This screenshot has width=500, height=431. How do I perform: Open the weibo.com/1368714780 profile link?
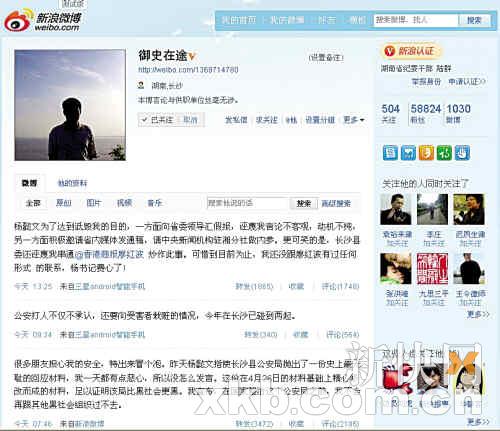pos(188,70)
